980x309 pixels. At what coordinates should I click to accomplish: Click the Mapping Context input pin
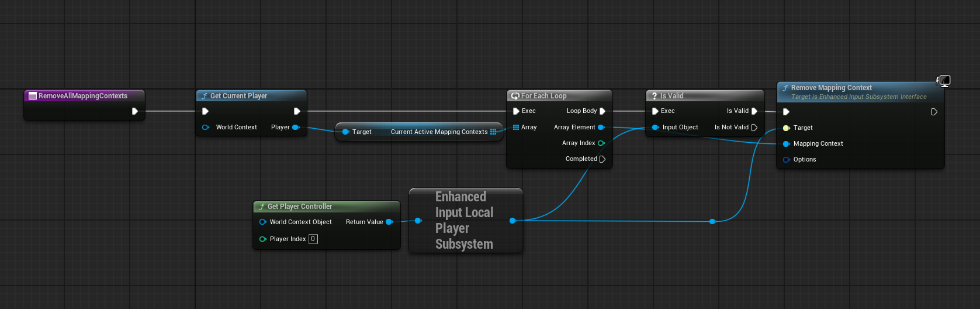pyautogui.click(x=786, y=143)
